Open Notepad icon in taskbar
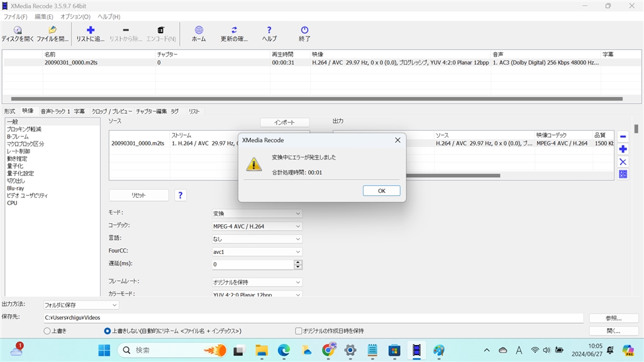Screen dimensions: 644x362 click(372, 350)
